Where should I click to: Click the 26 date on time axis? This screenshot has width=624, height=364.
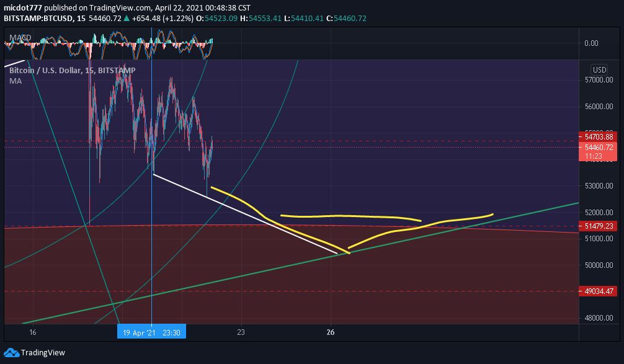click(x=331, y=332)
